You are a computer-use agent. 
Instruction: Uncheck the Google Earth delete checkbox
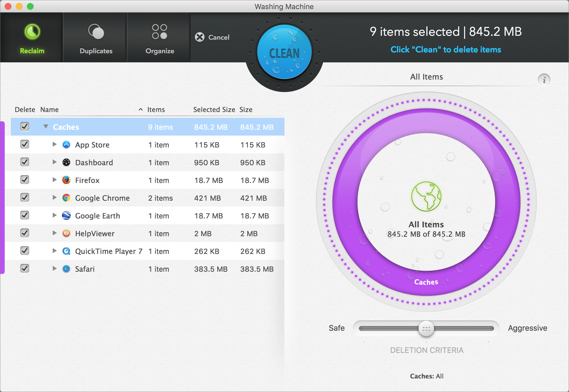[25, 215]
